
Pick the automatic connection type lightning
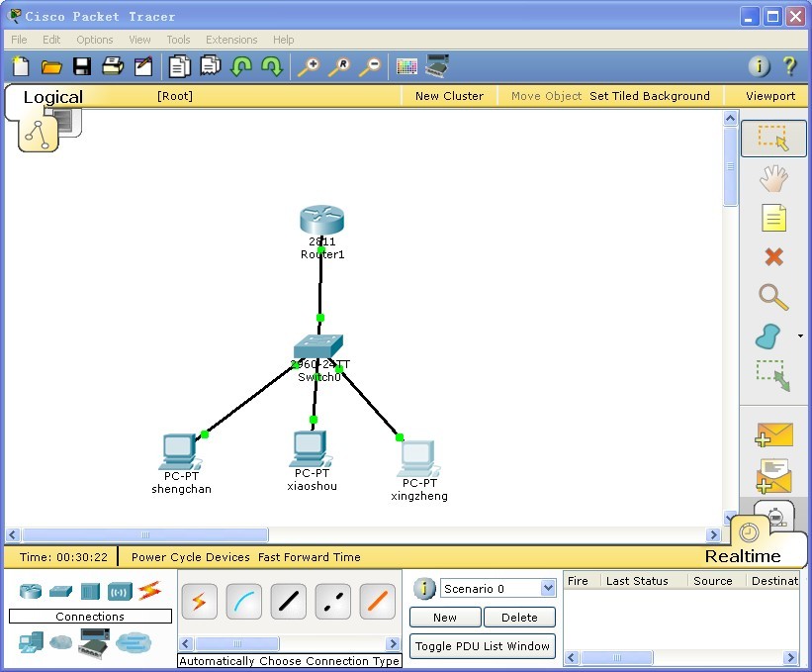(200, 601)
